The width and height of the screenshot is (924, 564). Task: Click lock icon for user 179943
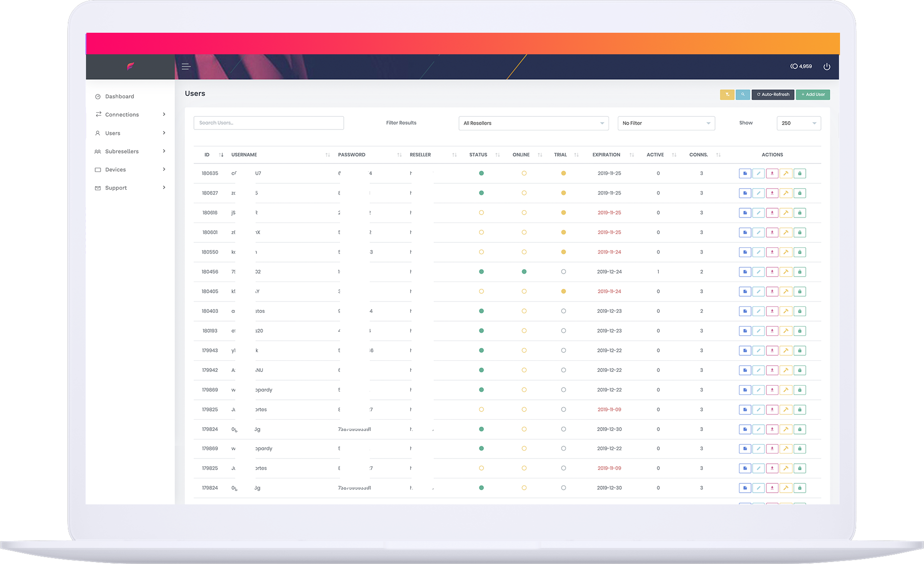(799, 350)
